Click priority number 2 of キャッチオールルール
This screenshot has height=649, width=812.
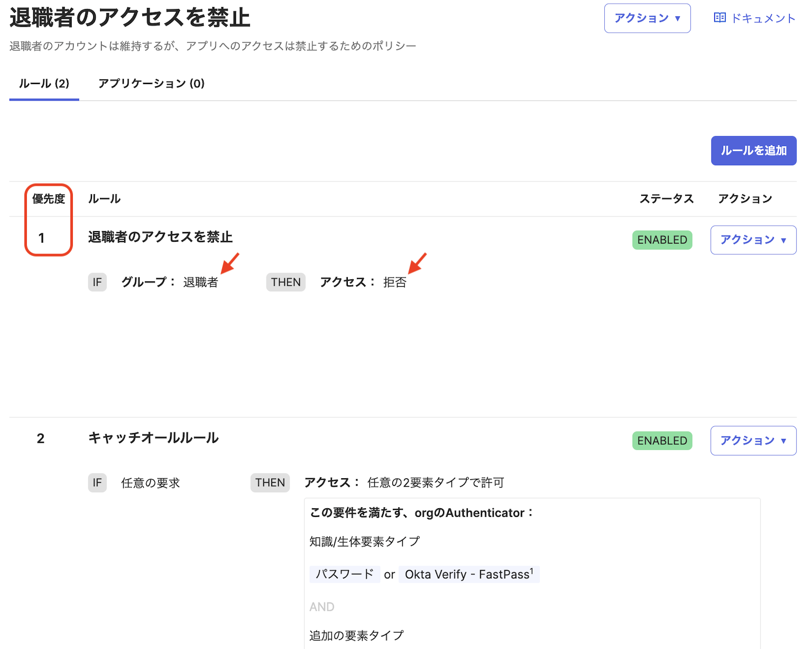41,438
